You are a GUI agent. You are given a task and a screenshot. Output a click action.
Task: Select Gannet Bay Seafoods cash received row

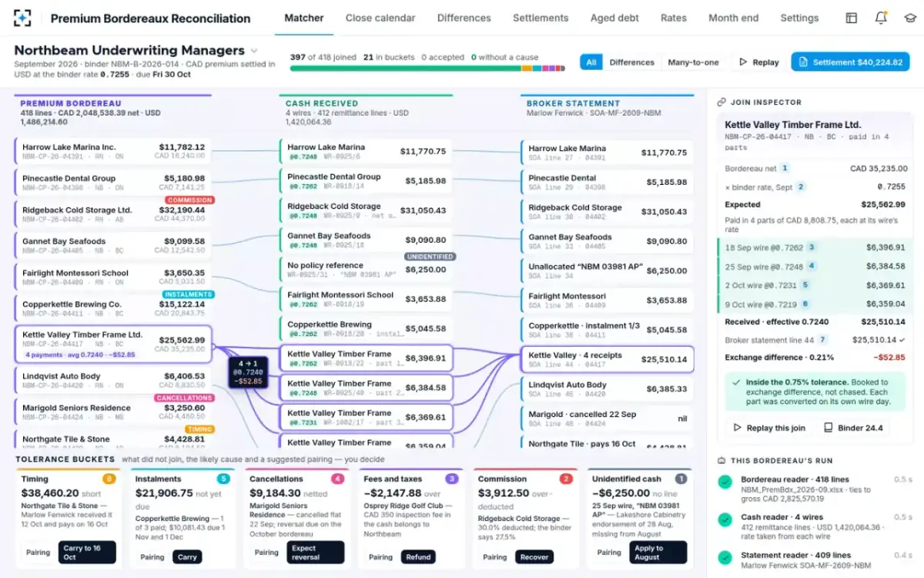[366, 240]
